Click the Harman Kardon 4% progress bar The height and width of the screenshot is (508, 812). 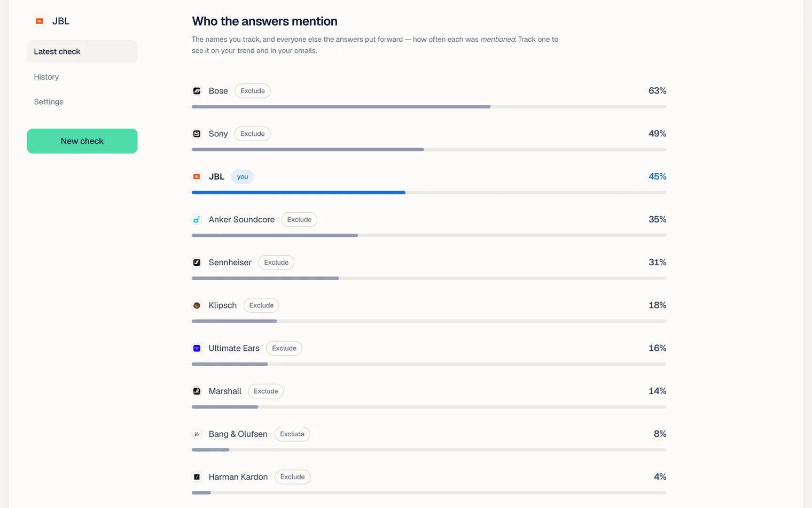pos(429,492)
